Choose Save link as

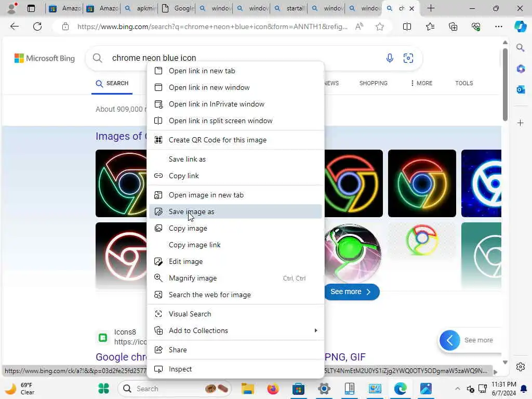[235, 159]
